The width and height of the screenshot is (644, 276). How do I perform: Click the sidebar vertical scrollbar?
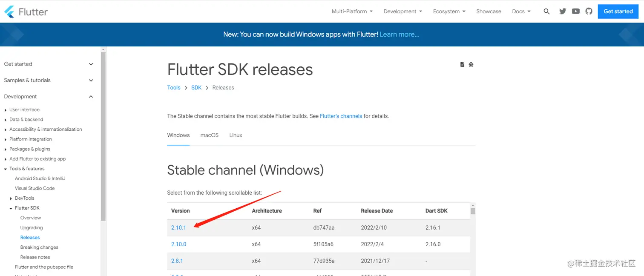coord(103,136)
